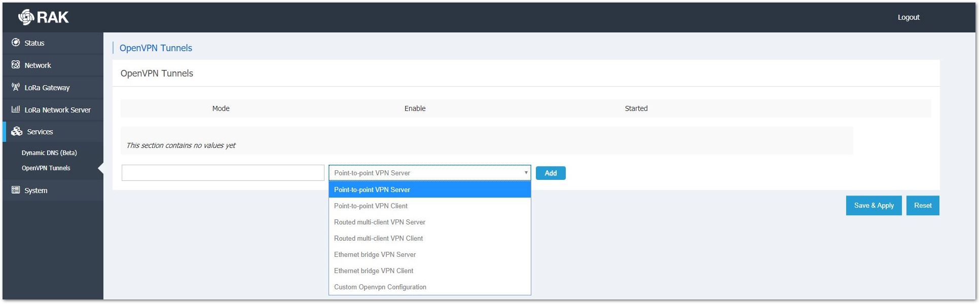The width and height of the screenshot is (980, 304).
Task: Click the Reset button
Action: (x=923, y=205)
